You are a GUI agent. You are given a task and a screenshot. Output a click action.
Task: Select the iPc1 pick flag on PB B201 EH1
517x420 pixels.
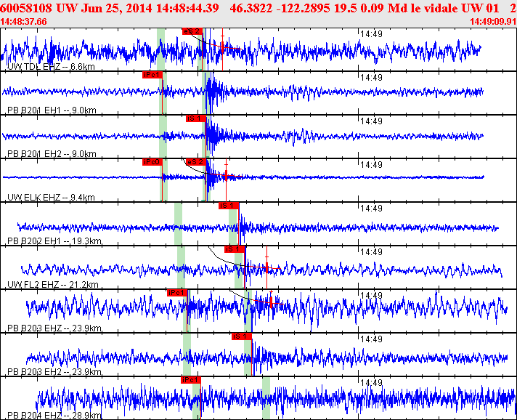[x=152, y=74]
